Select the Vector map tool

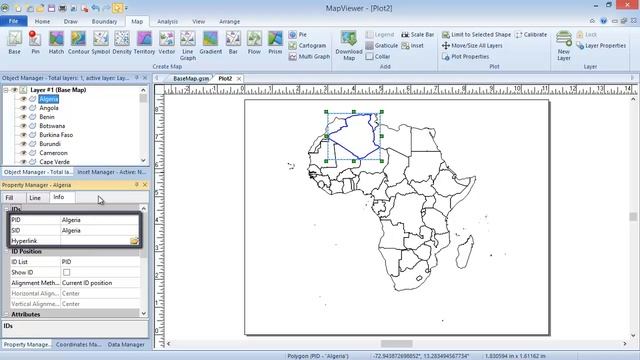(167, 42)
